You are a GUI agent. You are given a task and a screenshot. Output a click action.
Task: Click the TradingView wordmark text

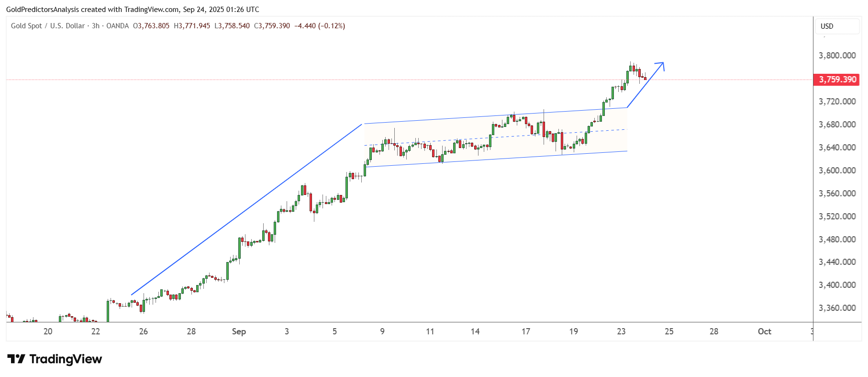tap(66, 359)
